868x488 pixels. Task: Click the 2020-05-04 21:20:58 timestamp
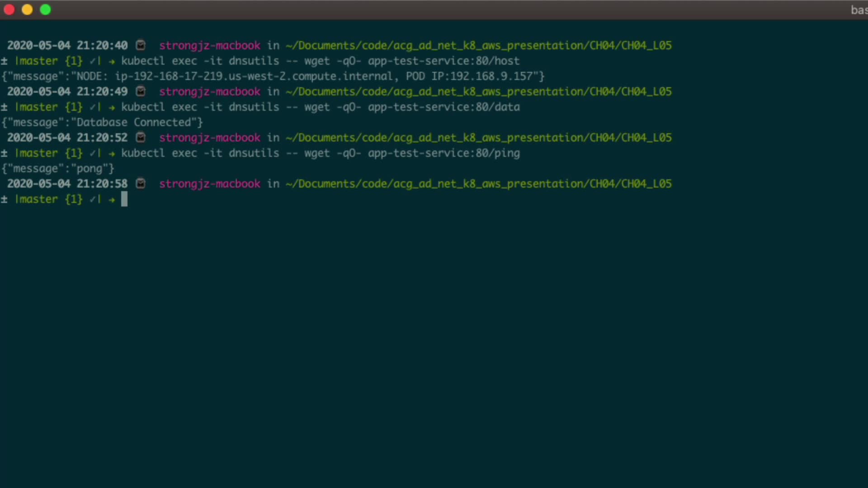point(67,184)
